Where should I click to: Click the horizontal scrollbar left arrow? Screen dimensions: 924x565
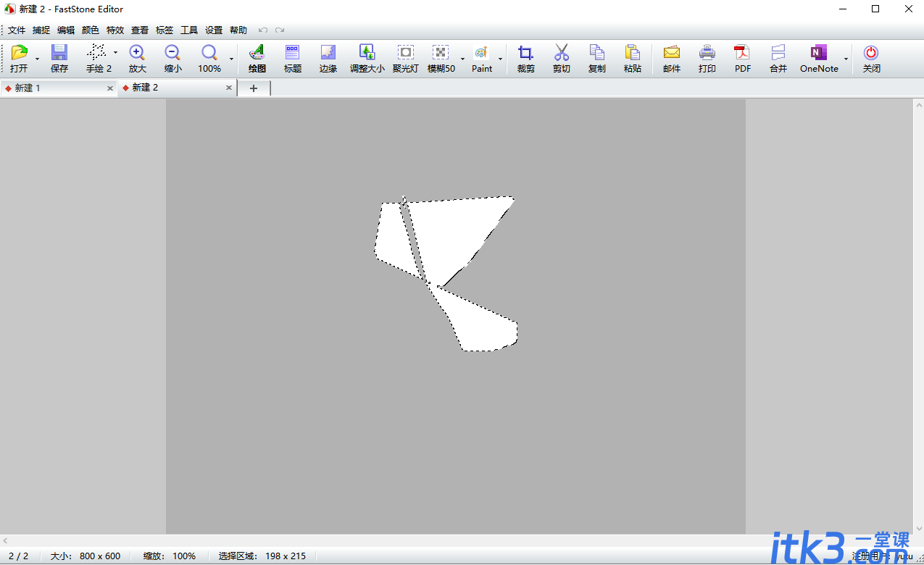pyautogui.click(x=5, y=541)
